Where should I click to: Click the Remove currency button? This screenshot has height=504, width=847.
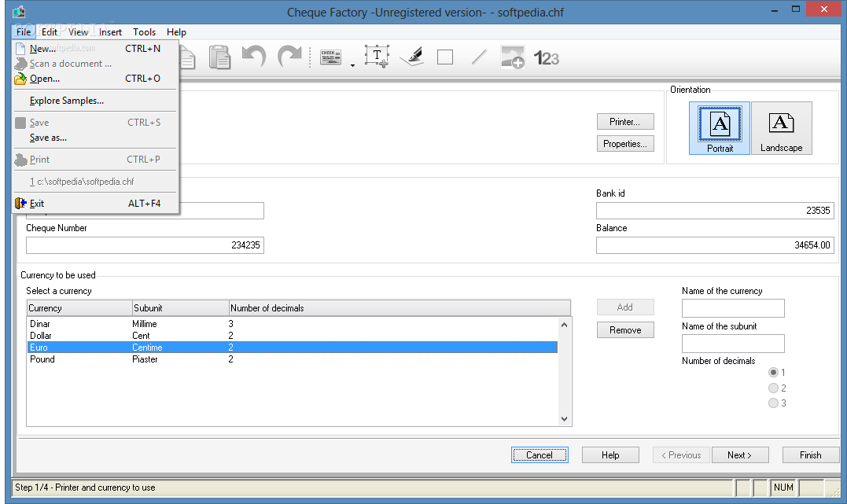pos(625,330)
